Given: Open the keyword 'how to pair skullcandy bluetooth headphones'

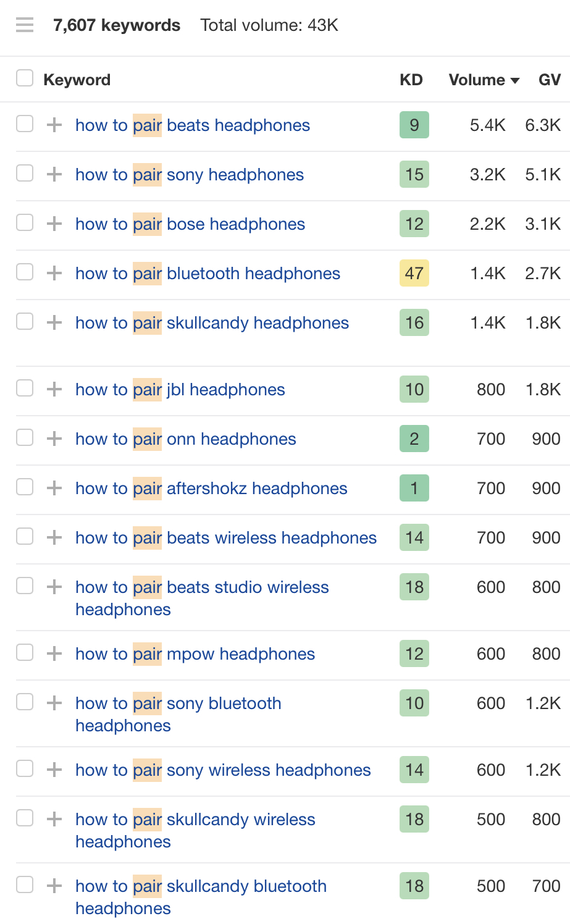Looking at the screenshot, I should [x=200, y=886].
